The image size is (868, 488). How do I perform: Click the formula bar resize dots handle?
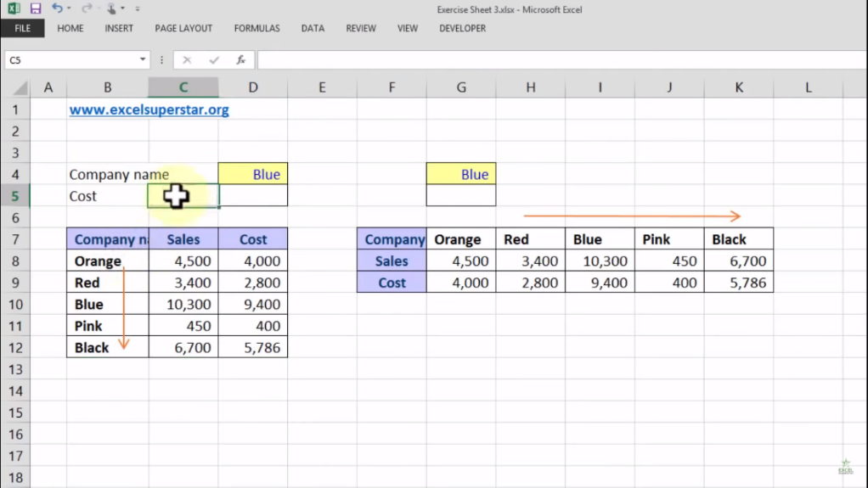(161, 59)
